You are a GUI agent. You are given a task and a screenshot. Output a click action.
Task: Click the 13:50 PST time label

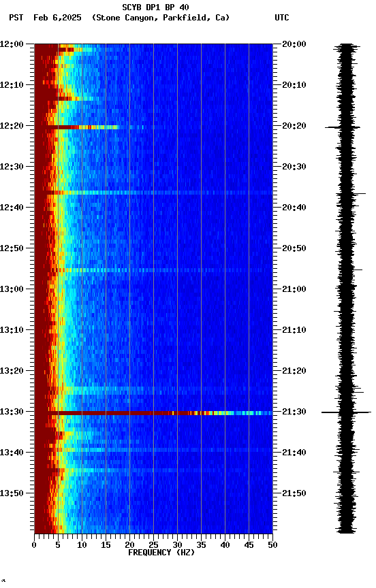tap(12, 493)
